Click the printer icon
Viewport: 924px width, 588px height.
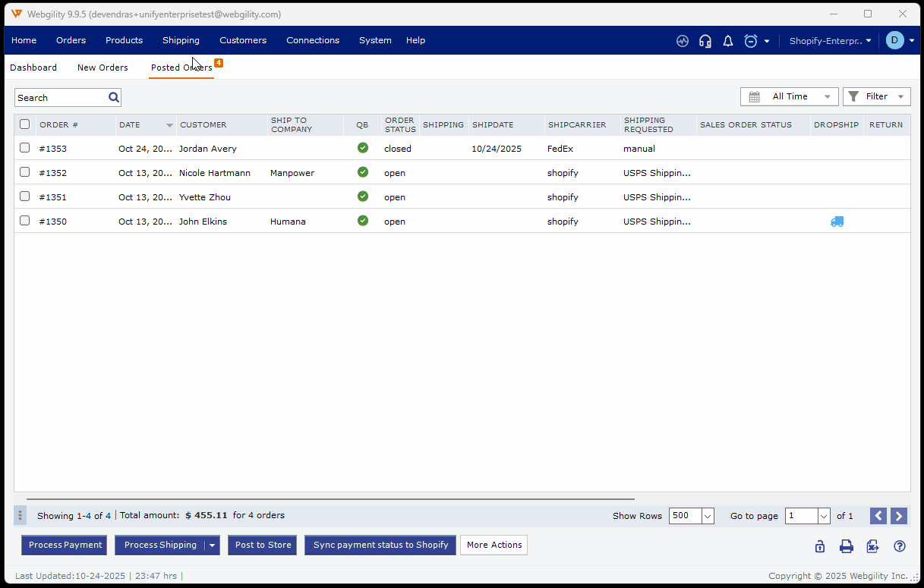[846, 546]
